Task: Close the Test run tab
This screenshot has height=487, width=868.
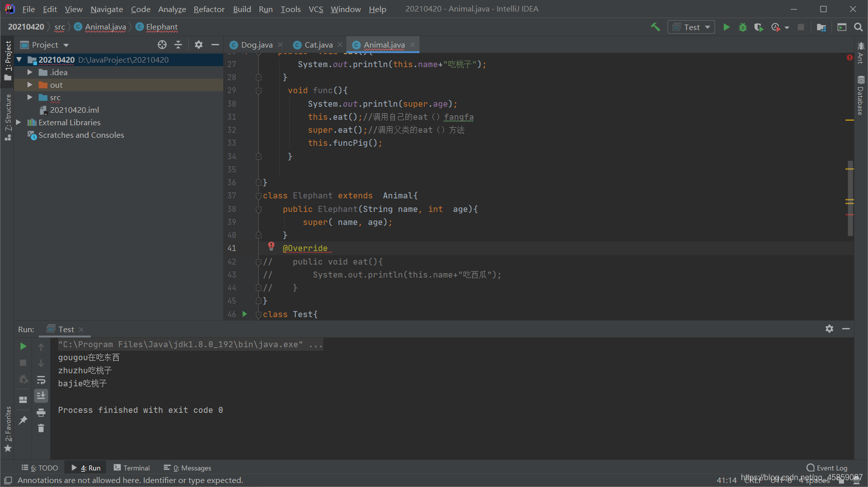Action: [x=81, y=329]
